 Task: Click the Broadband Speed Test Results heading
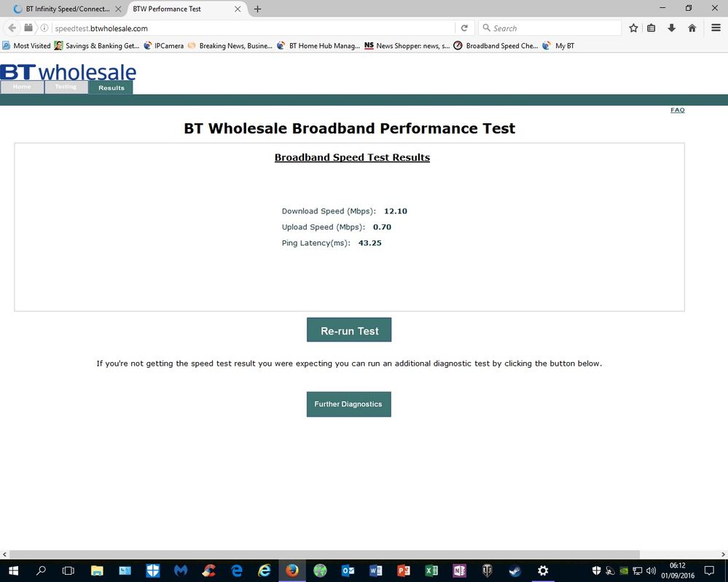pos(352,157)
